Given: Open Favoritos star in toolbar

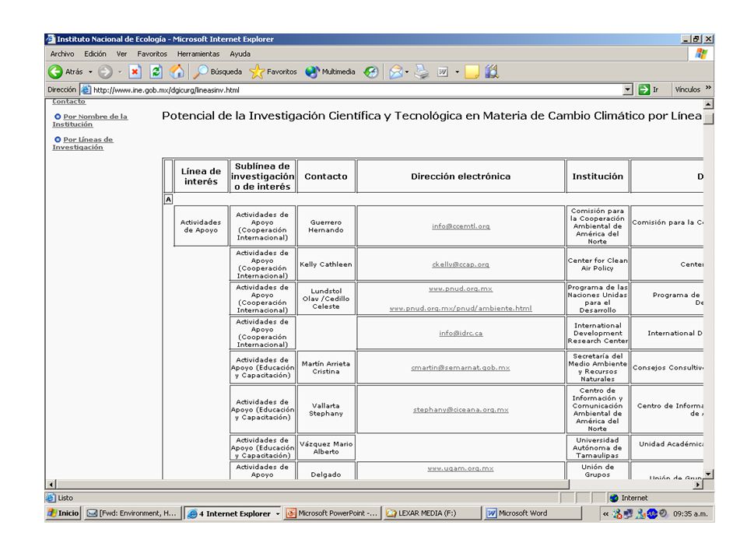Looking at the screenshot, I should (x=273, y=72).
